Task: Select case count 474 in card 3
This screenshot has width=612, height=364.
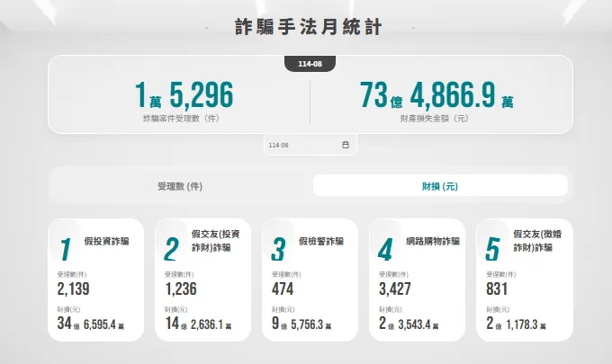Action: (x=283, y=289)
